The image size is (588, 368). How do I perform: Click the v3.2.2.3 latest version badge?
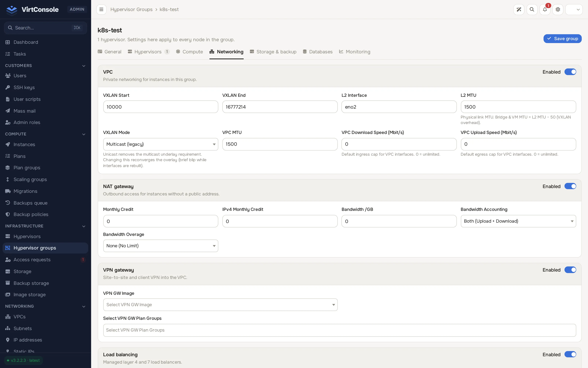pos(24,360)
